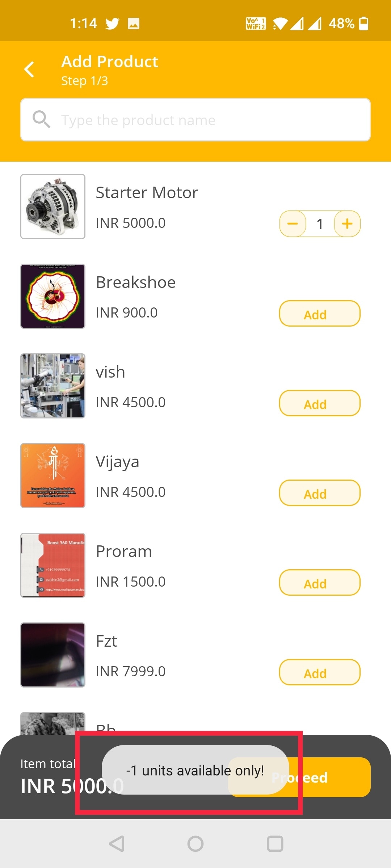The height and width of the screenshot is (868, 391).
Task: Tap the vish product thumbnail
Action: click(53, 386)
